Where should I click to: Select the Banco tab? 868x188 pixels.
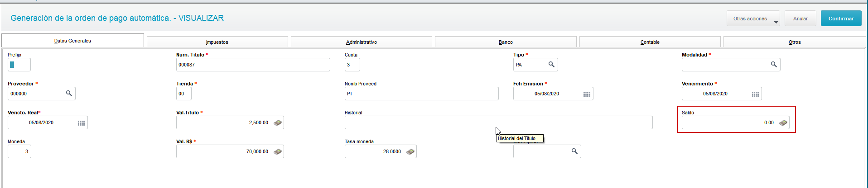point(506,42)
